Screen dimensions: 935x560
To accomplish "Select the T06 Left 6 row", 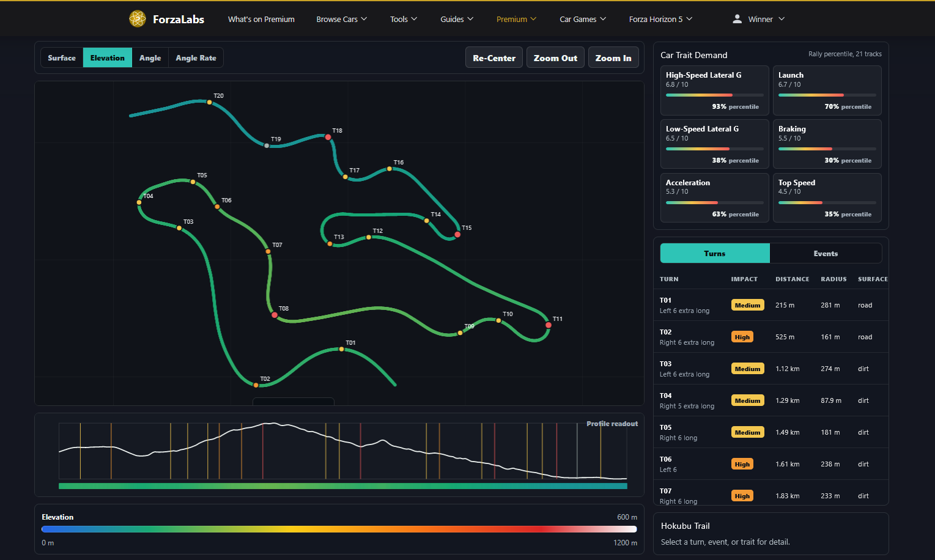I will click(771, 464).
